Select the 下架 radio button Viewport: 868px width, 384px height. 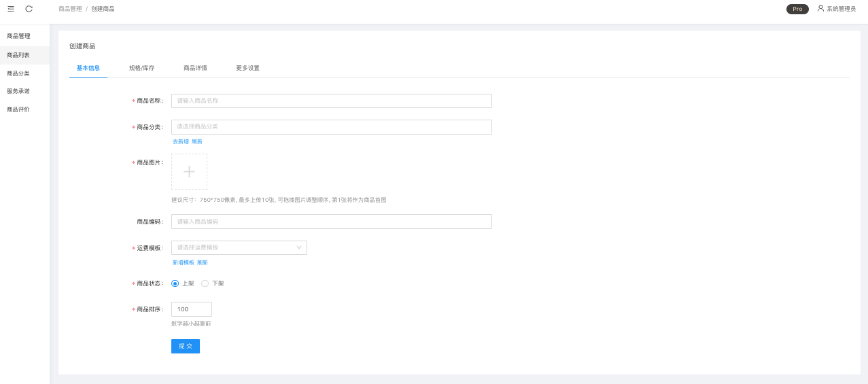(x=205, y=283)
